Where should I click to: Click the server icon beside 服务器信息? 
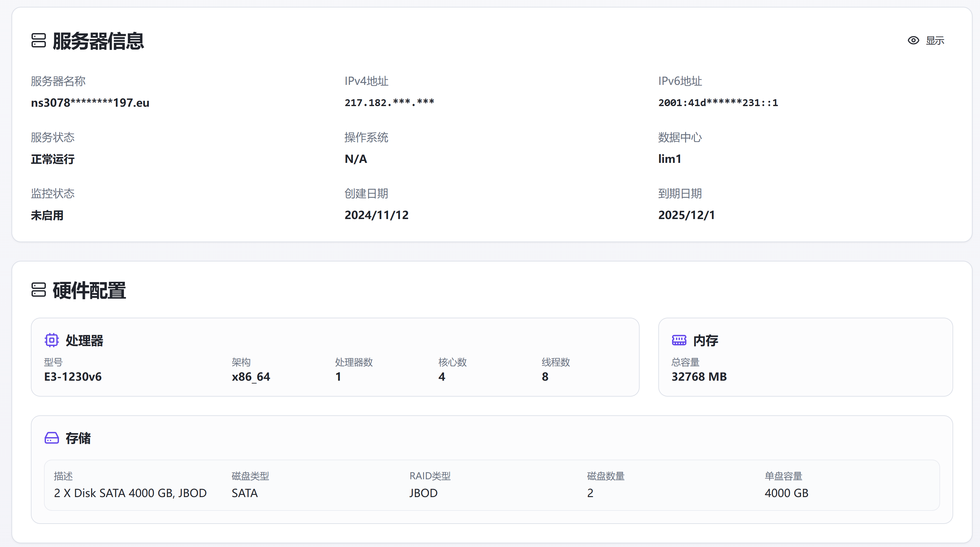[38, 40]
